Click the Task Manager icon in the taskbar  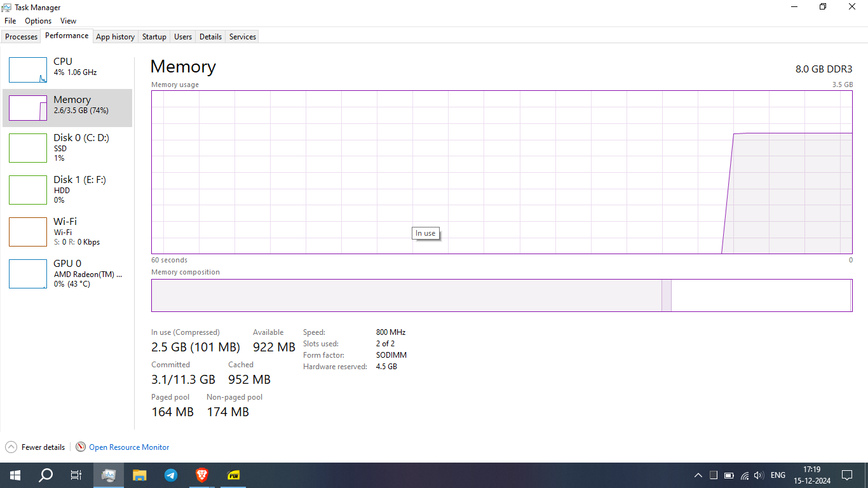coord(108,475)
